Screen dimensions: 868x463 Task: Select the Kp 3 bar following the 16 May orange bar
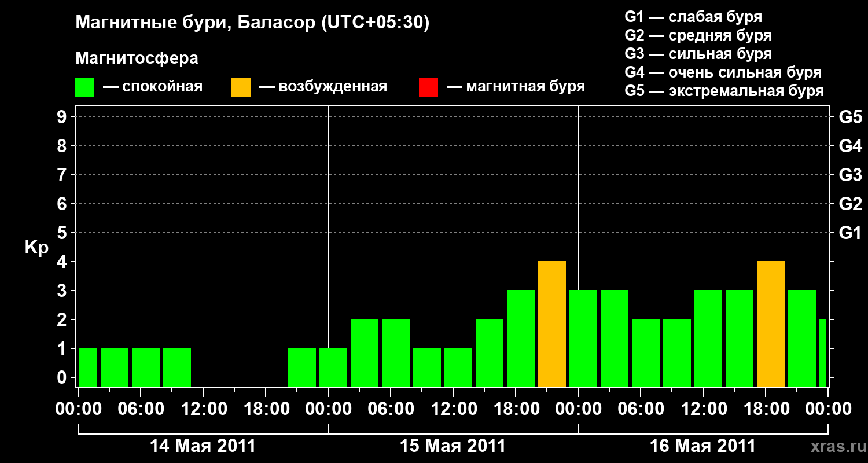click(802, 339)
